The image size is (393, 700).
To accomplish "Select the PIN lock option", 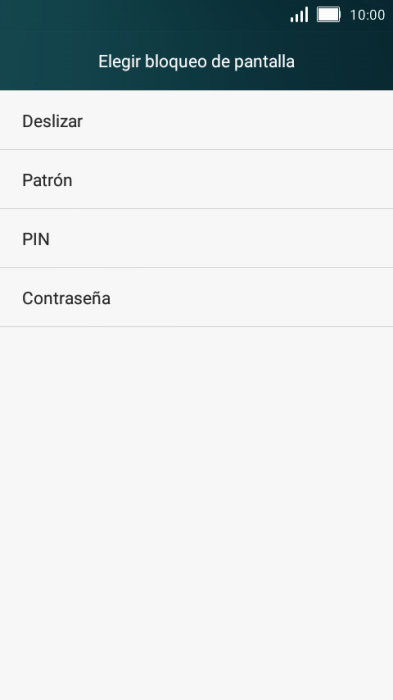I will [196, 238].
